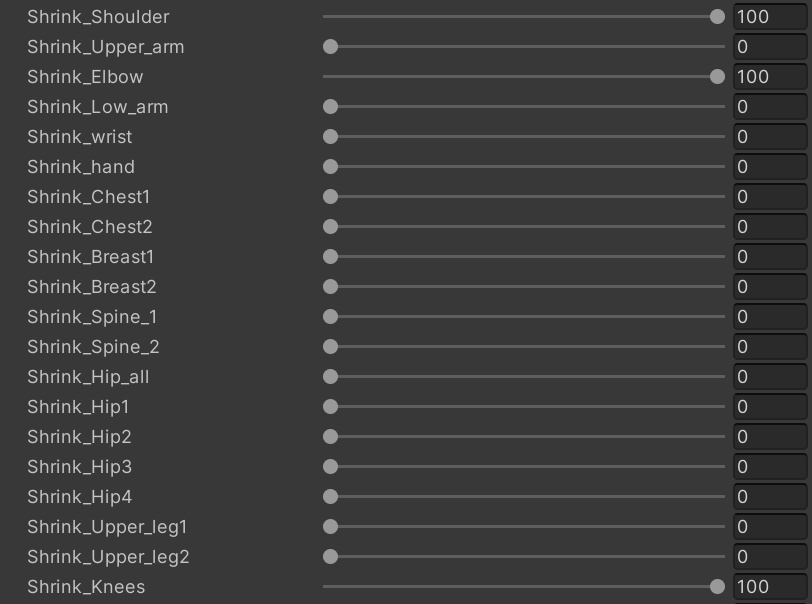Screen dimensions: 812x604
Task: Click the Shrink_Low_arm value field
Action: point(770,107)
